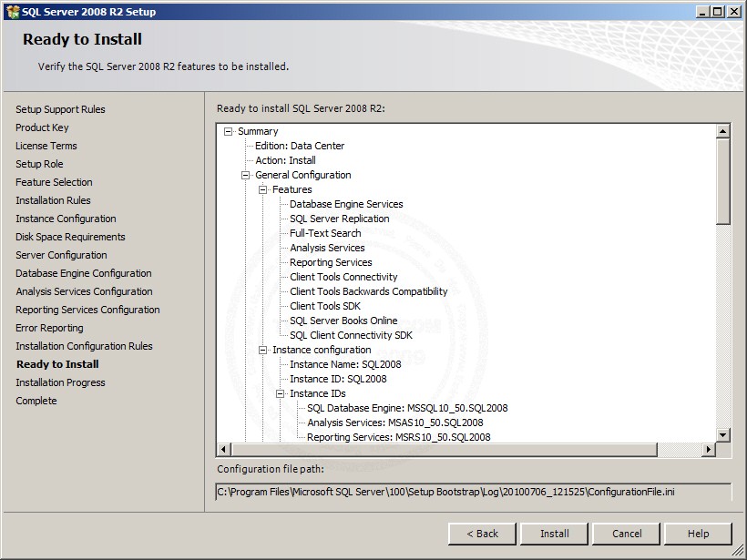Screen dimensions: 747x560
Task: Collapse the Features tree node
Action: pos(263,189)
